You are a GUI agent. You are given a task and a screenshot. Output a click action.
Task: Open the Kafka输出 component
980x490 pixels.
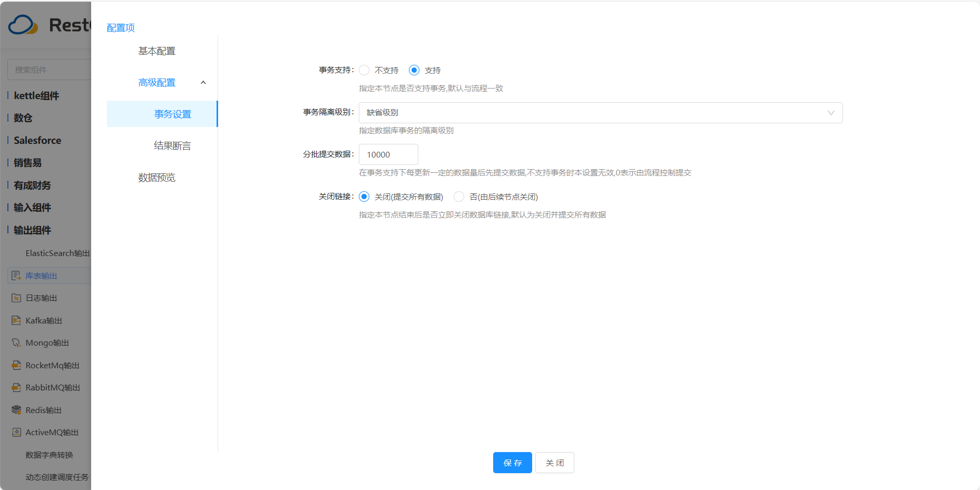(x=16, y=320)
